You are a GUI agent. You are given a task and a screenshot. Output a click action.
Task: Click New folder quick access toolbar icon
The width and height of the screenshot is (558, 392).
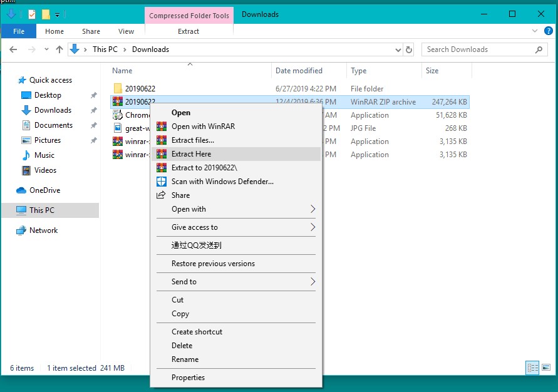(46, 14)
